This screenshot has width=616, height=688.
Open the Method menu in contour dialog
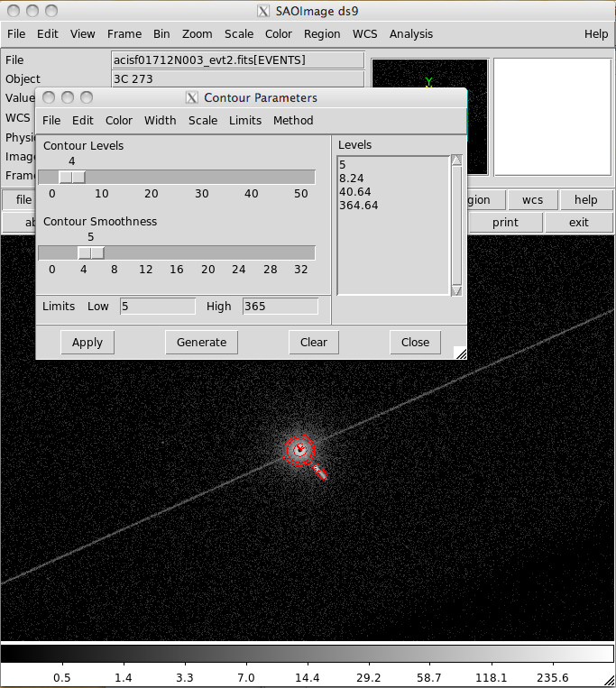293,120
